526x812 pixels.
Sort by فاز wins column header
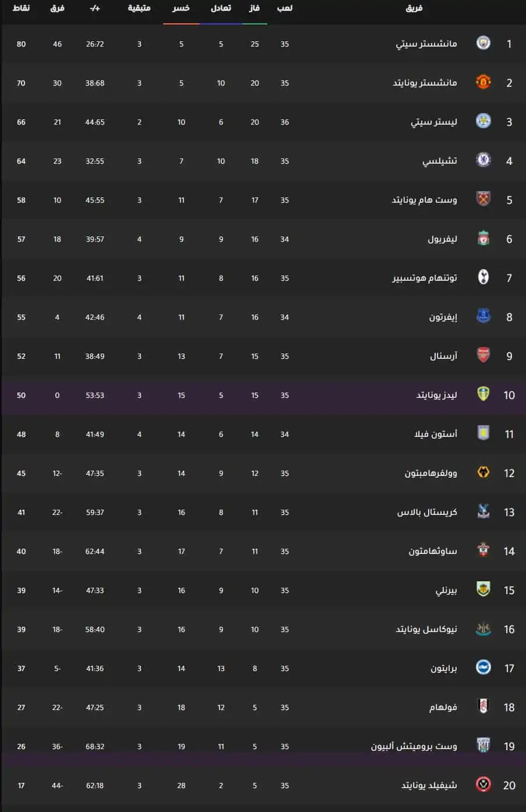pos(255,8)
